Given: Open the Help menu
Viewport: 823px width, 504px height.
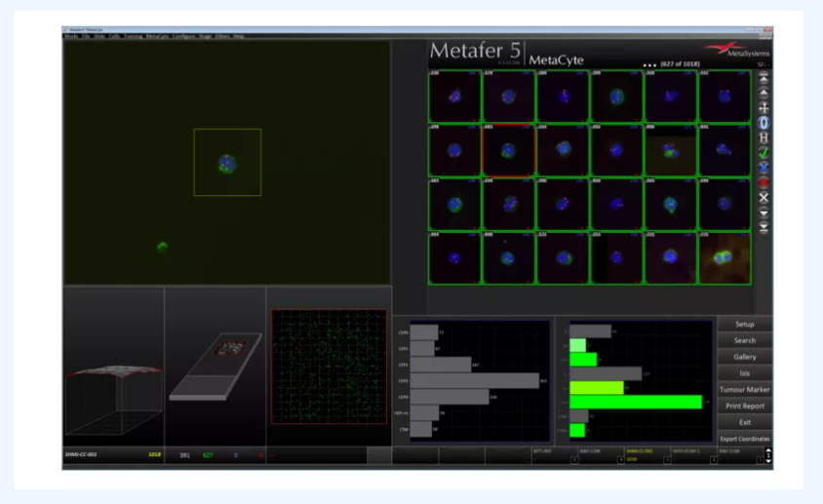Looking at the screenshot, I should click(239, 36).
